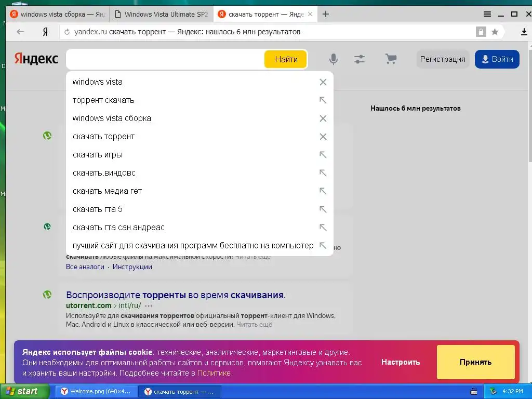Open the utorrent.com site link
This screenshot has width=532, height=399.
pyautogui.click(x=88, y=305)
